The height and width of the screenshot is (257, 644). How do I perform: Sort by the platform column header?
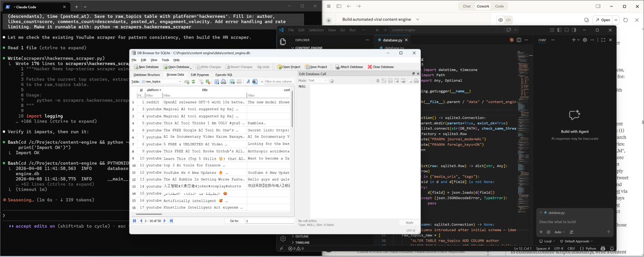[x=154, y=90]
